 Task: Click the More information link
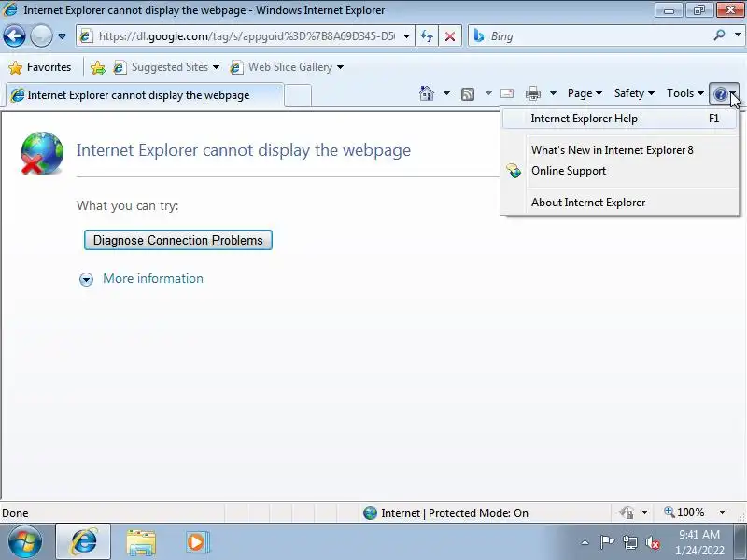click(153, 278)
